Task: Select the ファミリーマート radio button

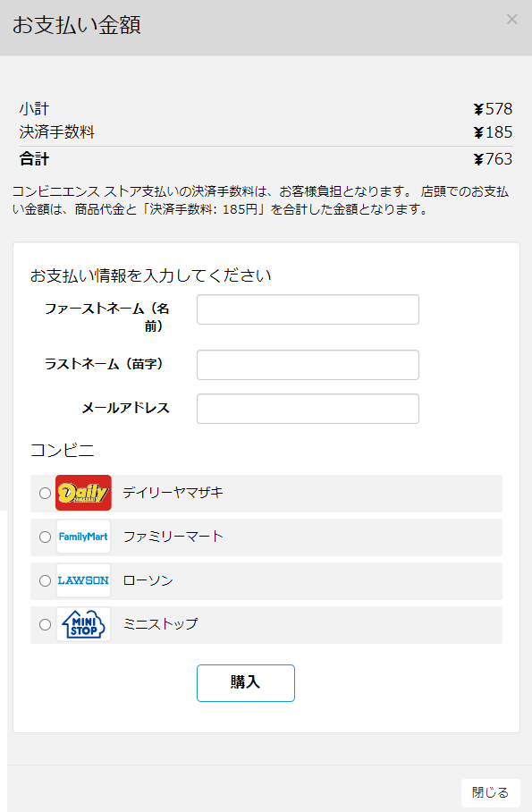Action: coord(45,537)
